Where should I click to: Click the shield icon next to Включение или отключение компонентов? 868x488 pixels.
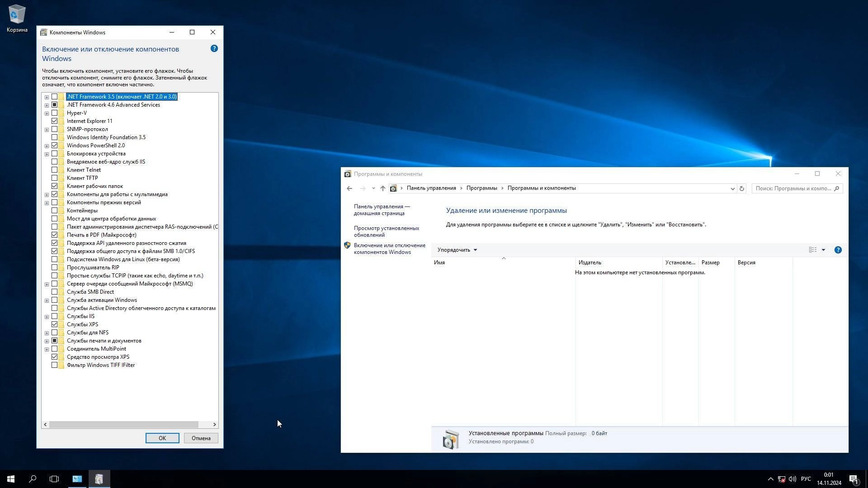[x=347, y=245]
